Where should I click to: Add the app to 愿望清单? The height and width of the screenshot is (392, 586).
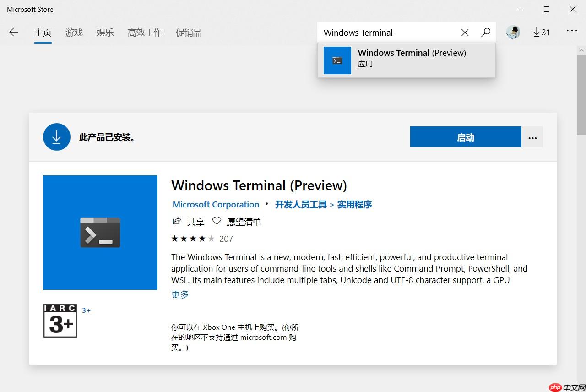tap(237, 222)
